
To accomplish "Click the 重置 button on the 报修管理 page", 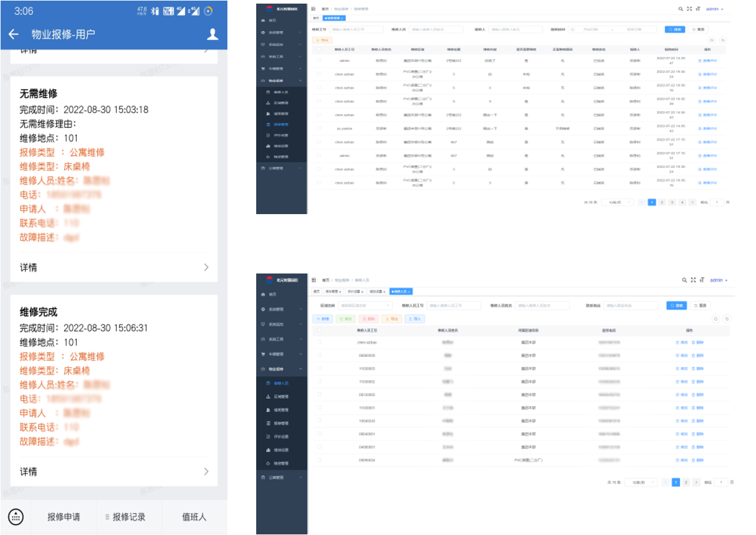I will coord(698,29).
